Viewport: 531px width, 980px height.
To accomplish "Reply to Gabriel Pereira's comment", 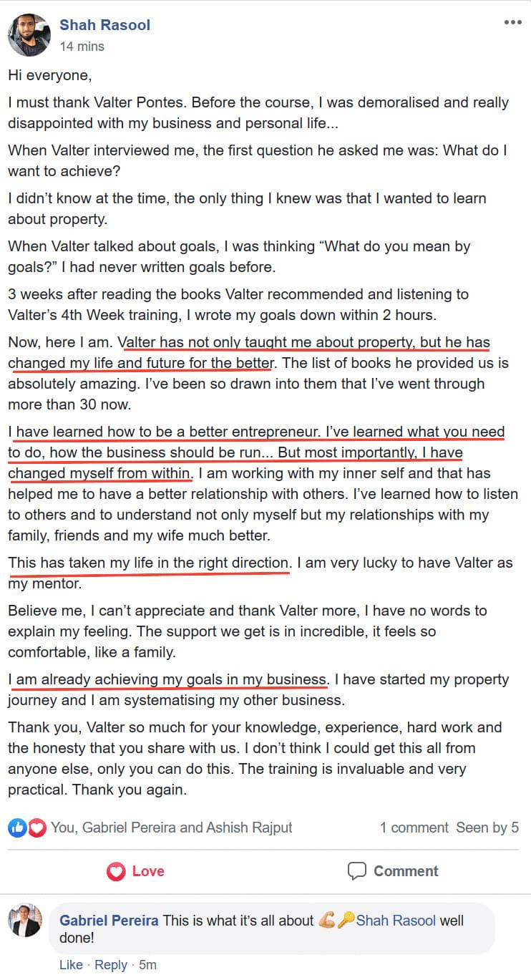I will point(111,964).
